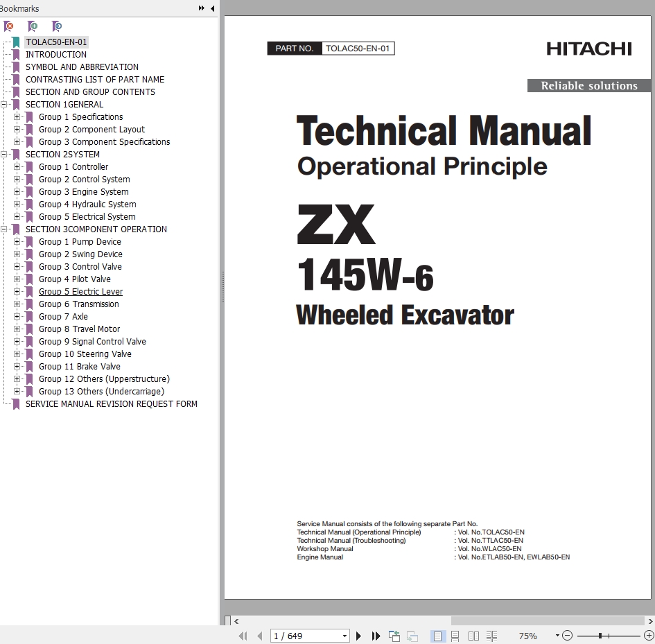This screenshot has width=655, height=644.
Task: Collapse the Bookmarks panel with left arrow
Action: point(212,8)
